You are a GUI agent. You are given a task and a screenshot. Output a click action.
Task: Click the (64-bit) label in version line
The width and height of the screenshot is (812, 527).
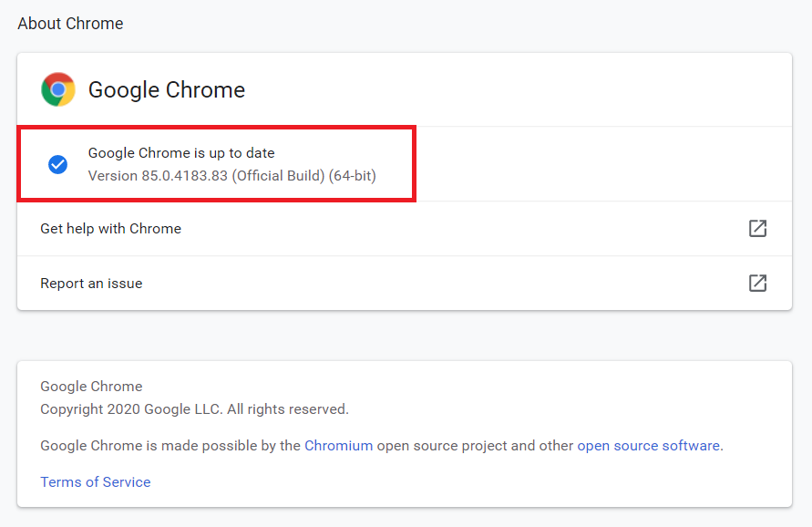[353, 175]
